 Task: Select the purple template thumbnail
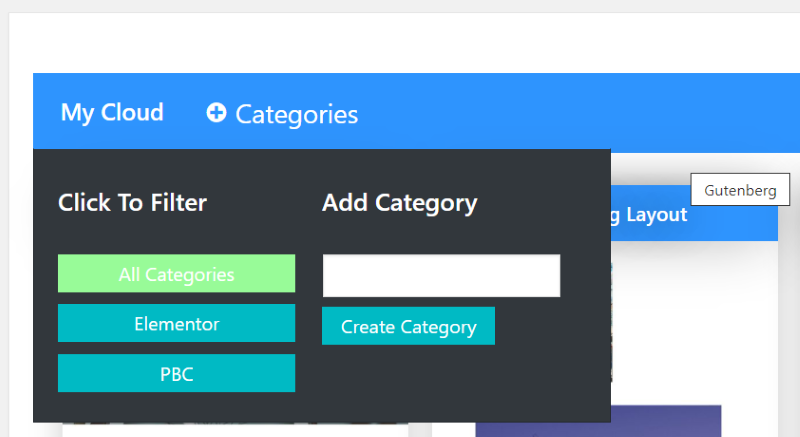pyautogui.click(x=598, y=421)
